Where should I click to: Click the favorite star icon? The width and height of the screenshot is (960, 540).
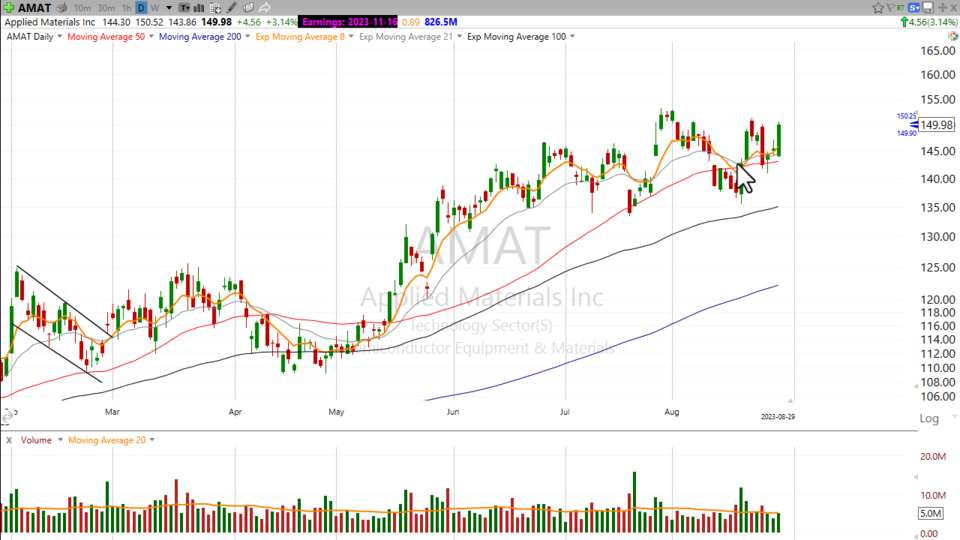point(878,8)
